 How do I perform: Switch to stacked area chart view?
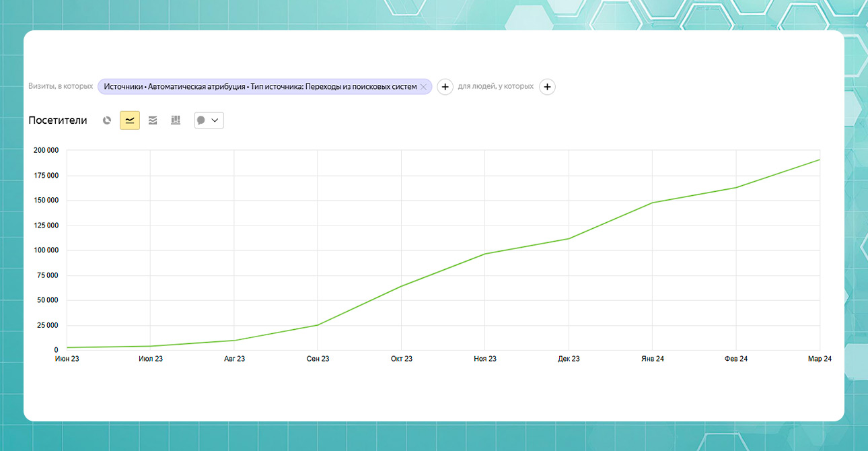click(153, 120)
